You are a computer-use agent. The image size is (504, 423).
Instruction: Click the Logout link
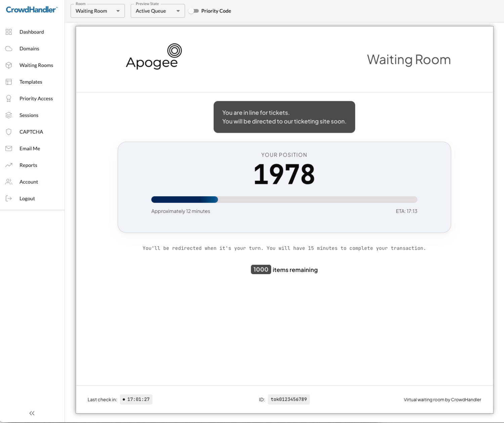point(27,199)
